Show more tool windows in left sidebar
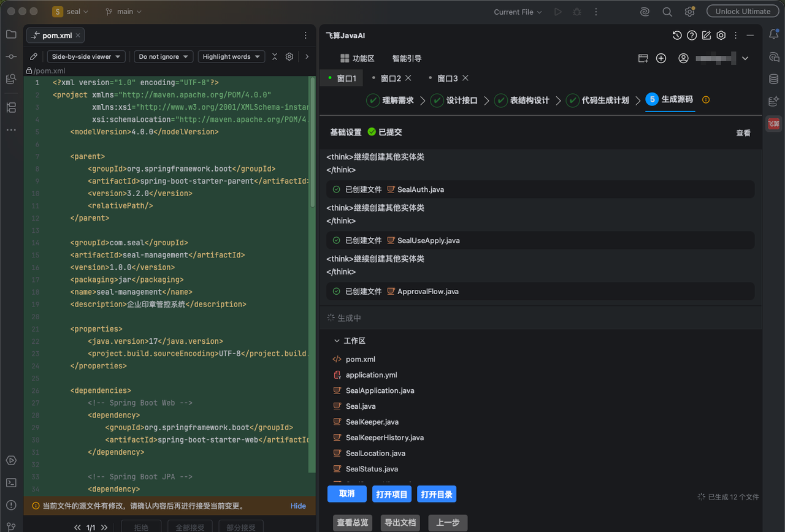 point(11,130)
